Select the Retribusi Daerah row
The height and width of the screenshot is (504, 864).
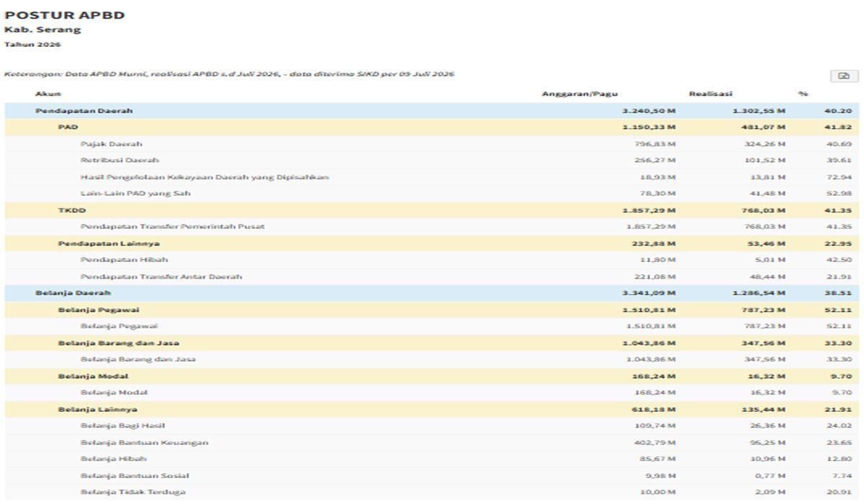pyautogui.click(x=432, y=161)
